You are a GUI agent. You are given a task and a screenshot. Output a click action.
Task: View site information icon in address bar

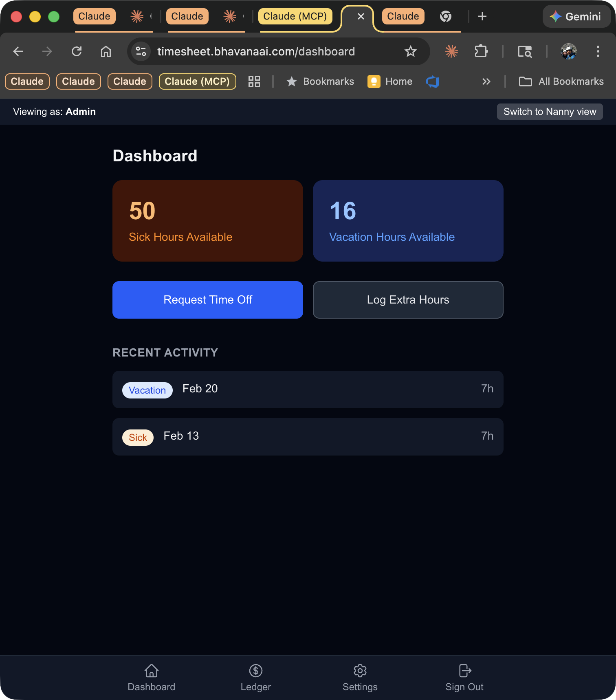click(x=141, y=51)
